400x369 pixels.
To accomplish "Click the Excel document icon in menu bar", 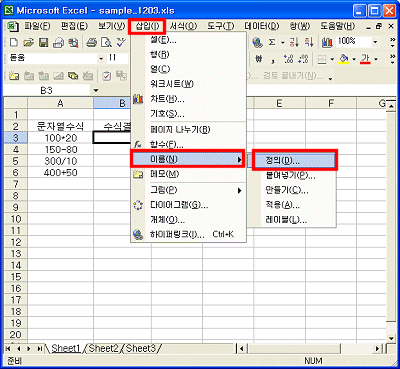I will click(13, 26).
